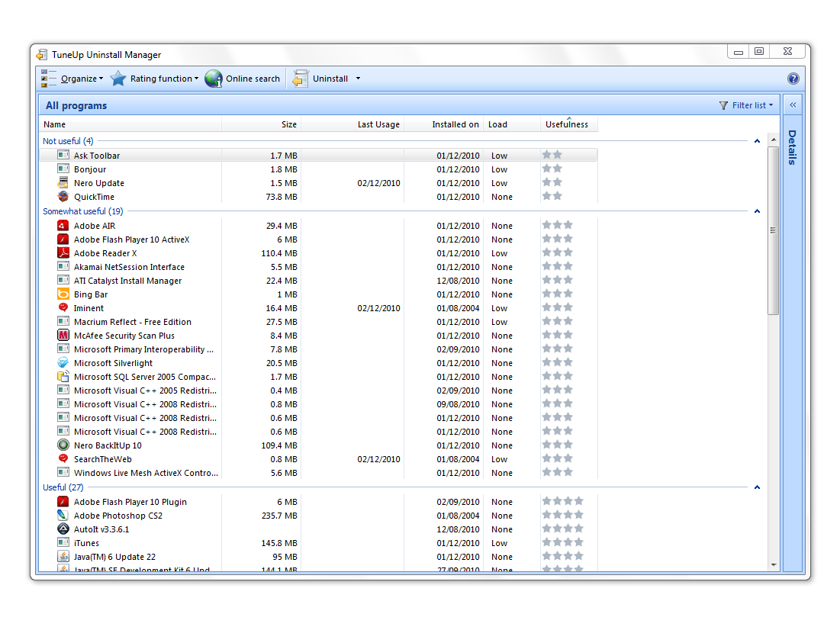Select the Iminent icon
Image resolution: width=840 pixels, height=630 pixels.
point(63,307)
